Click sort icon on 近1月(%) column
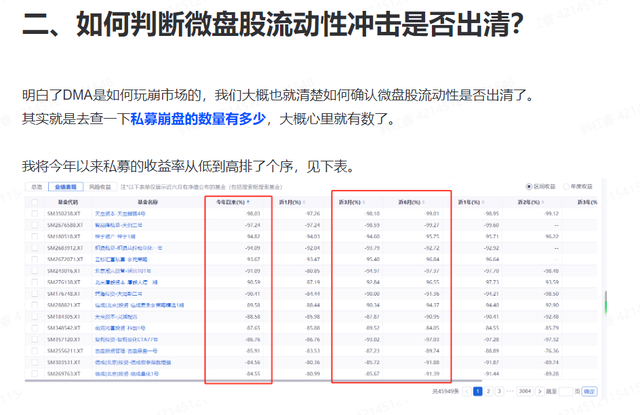Viewport: 640px width, 415px height. [x=306, y=201]
